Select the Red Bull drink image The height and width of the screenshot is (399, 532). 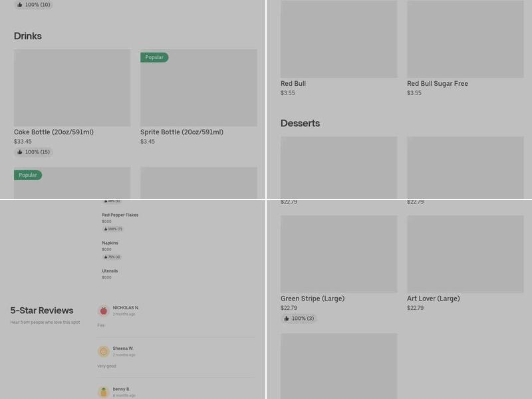pyautogui.click(x=338, y=39)
